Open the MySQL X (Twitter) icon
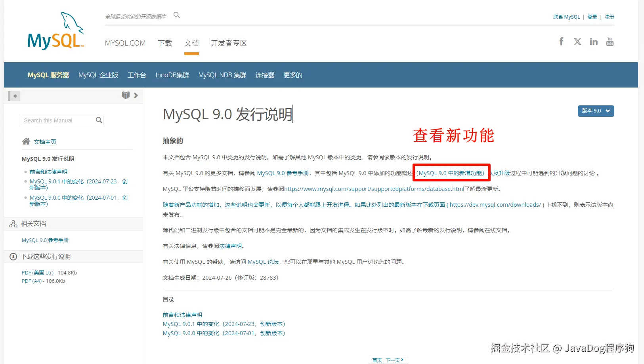 point(577,42)
